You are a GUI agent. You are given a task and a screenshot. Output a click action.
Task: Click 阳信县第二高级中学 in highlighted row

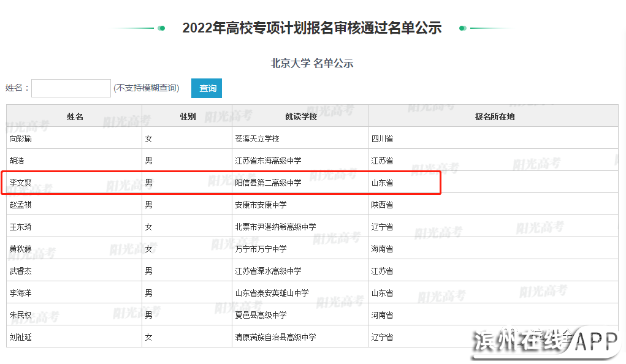268,183
